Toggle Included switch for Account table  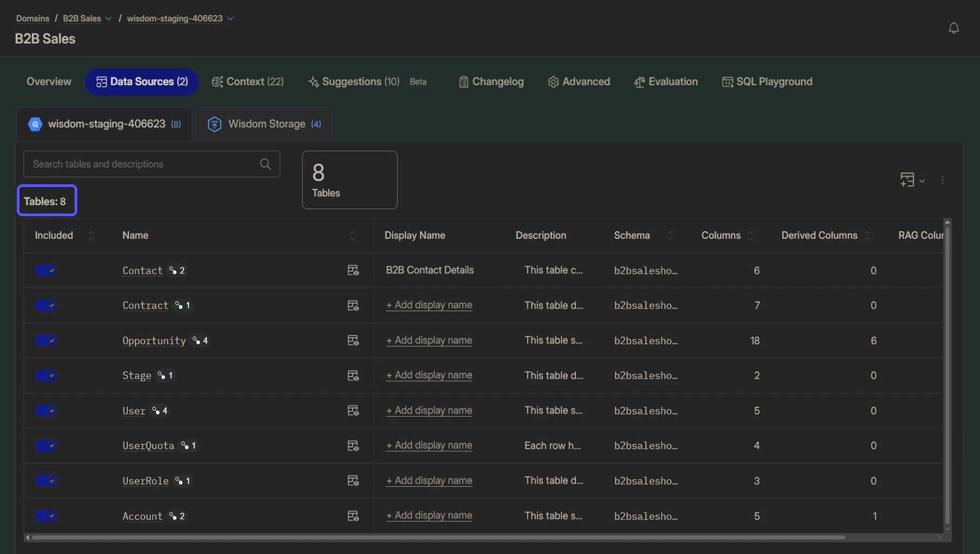(x=46, y=516)
